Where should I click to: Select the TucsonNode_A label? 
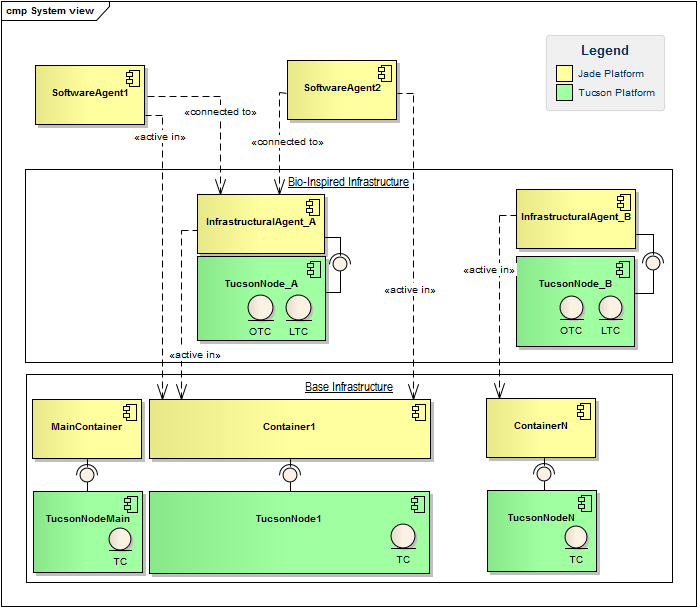[261, 284]
